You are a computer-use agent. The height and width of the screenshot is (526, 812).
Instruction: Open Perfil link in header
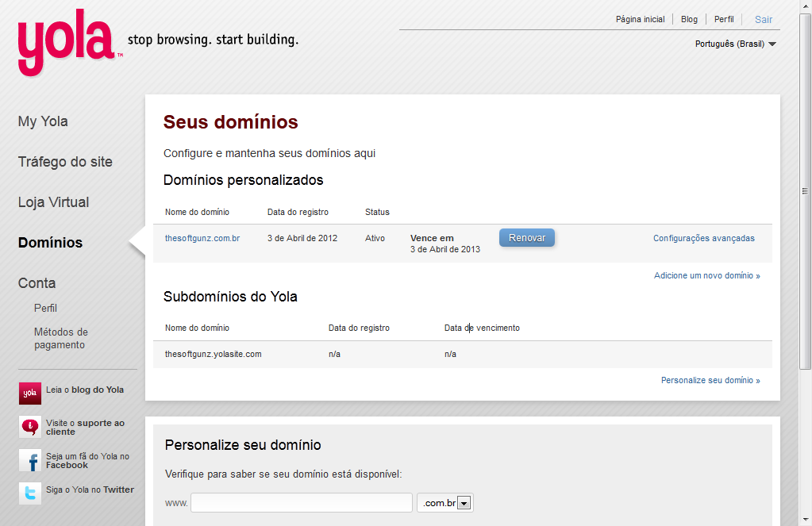[x=724, y=19]
